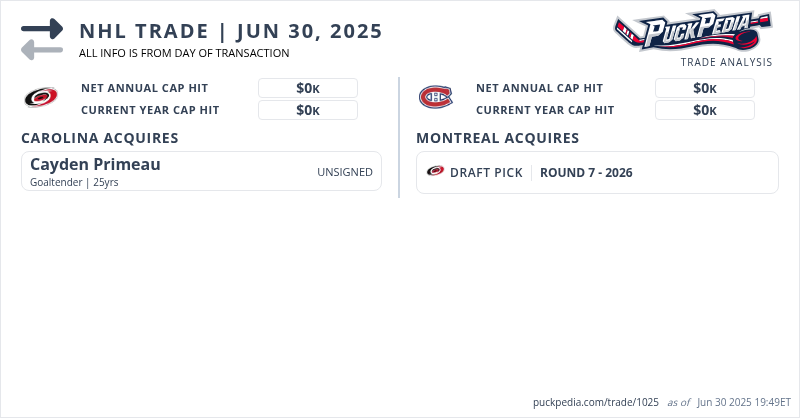This screenshot has height=418, width=800.
Task: Select Carolina's current year cap hit value
Action: (x=308, y=110)
